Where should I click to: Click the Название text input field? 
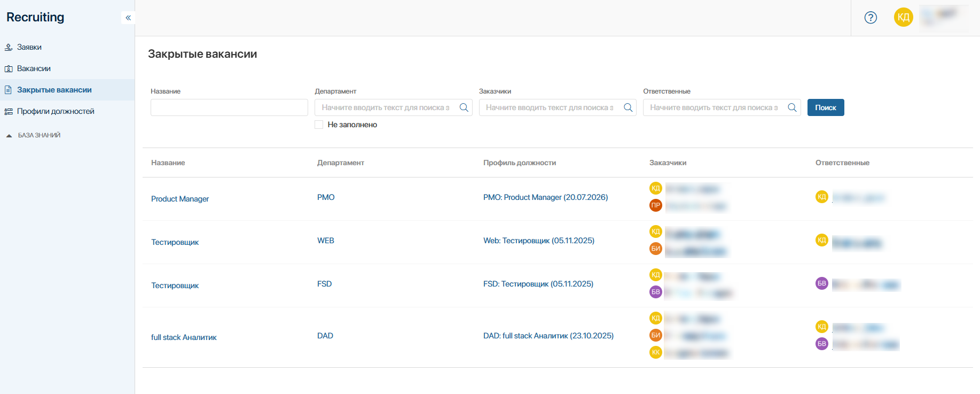tap(229, 107)
